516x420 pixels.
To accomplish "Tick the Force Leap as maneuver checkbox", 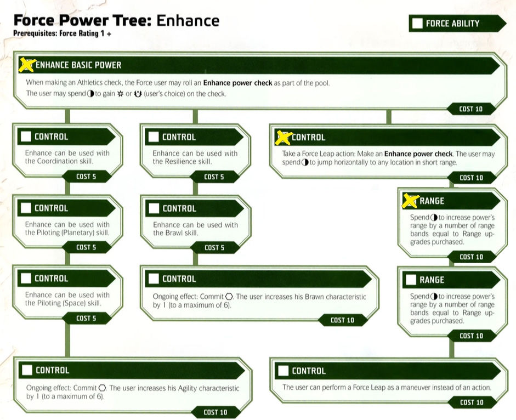I will click(x=283, y=371).
